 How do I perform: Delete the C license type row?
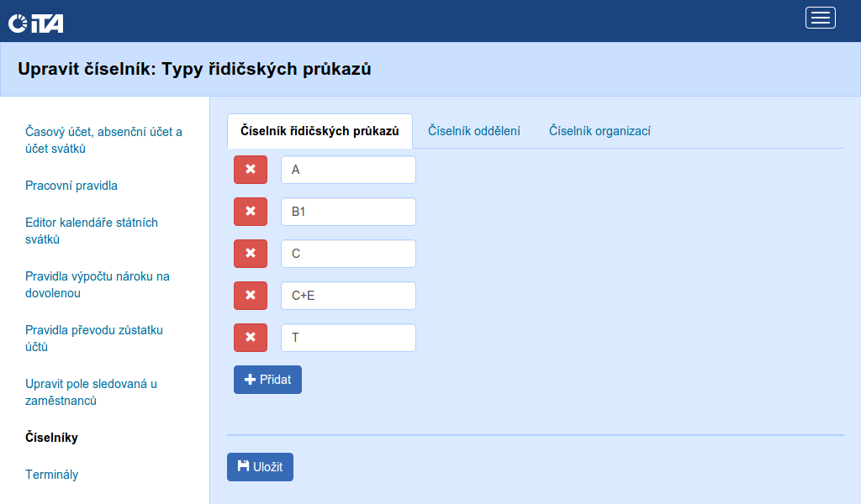250,254
